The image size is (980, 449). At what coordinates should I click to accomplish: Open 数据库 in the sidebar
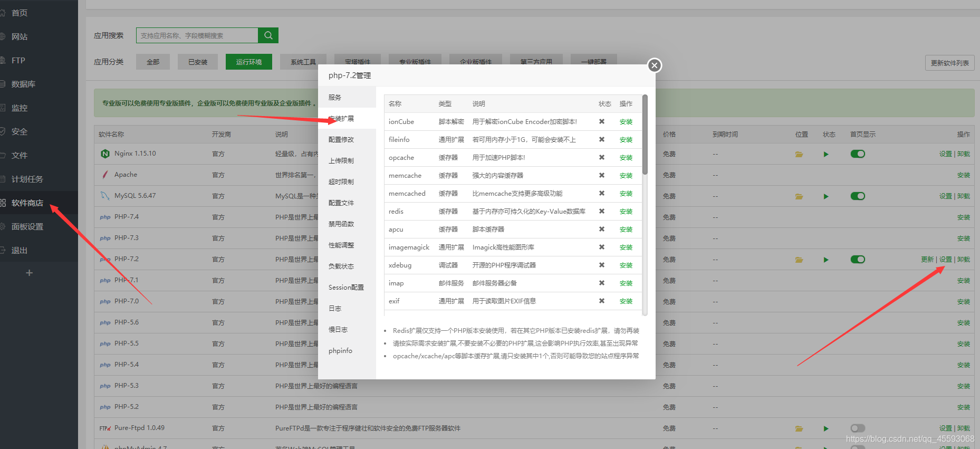pyautogui.click(x=39, y=84)
